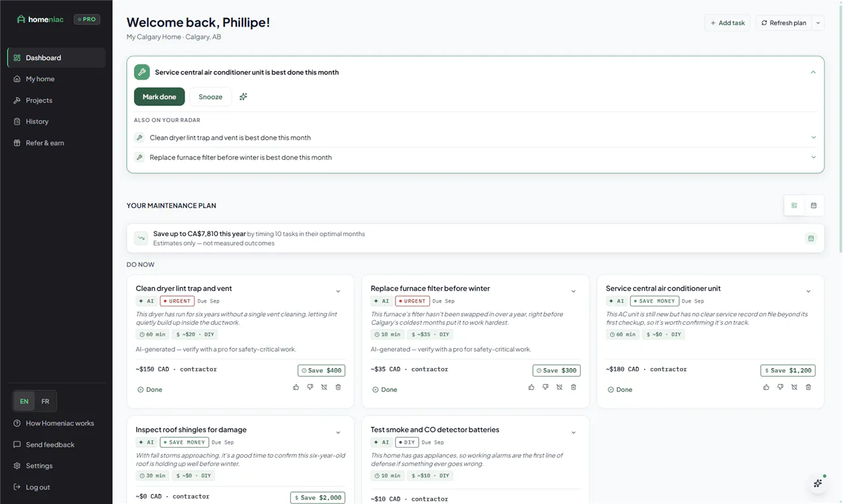Click the Save $1,200 badge
Viewport: 843px width, 504px height.
788,371
